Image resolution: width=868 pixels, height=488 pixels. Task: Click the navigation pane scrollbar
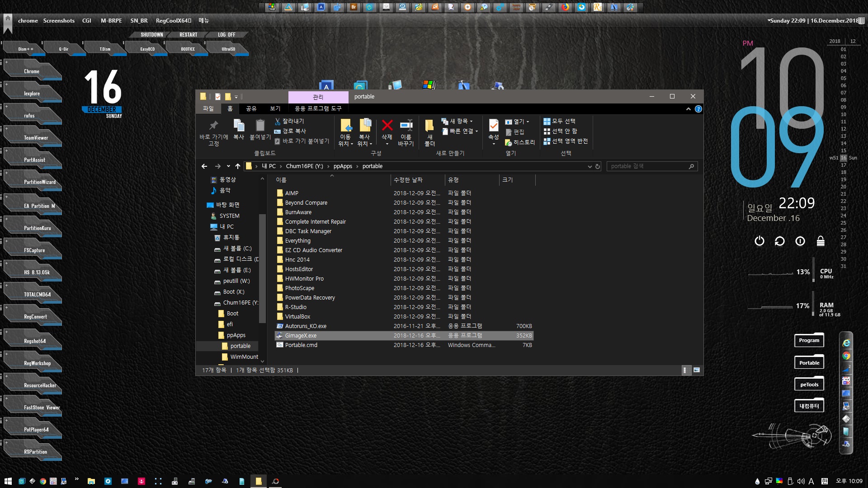[262, 268]
